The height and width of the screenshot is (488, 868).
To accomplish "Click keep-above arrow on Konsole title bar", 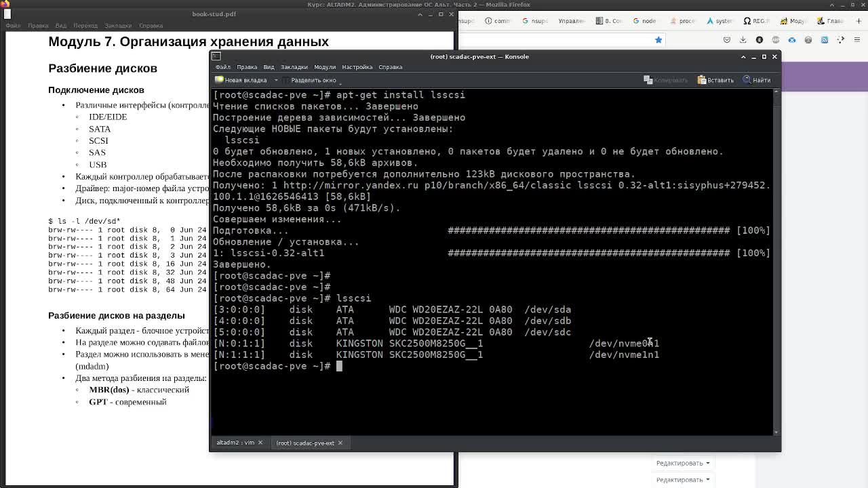I will (743, 56).
